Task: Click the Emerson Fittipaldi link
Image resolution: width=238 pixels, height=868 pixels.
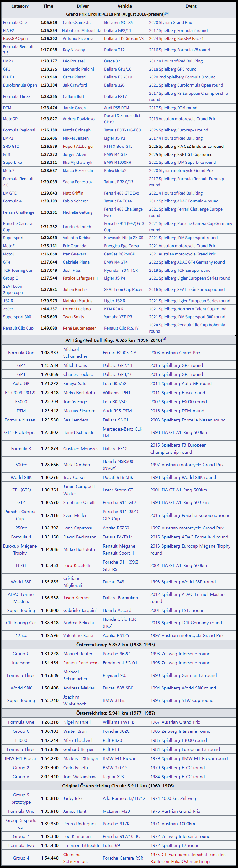Action: (x=81, y=846)
